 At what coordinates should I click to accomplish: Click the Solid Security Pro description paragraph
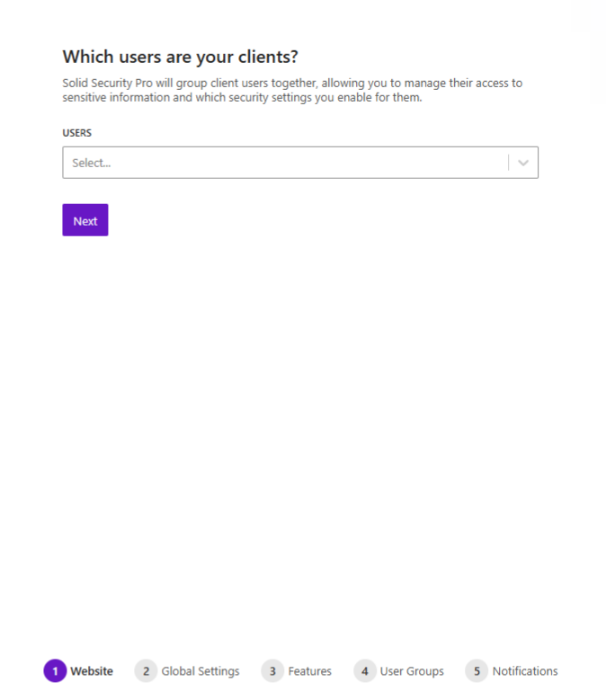pos(292,90)
